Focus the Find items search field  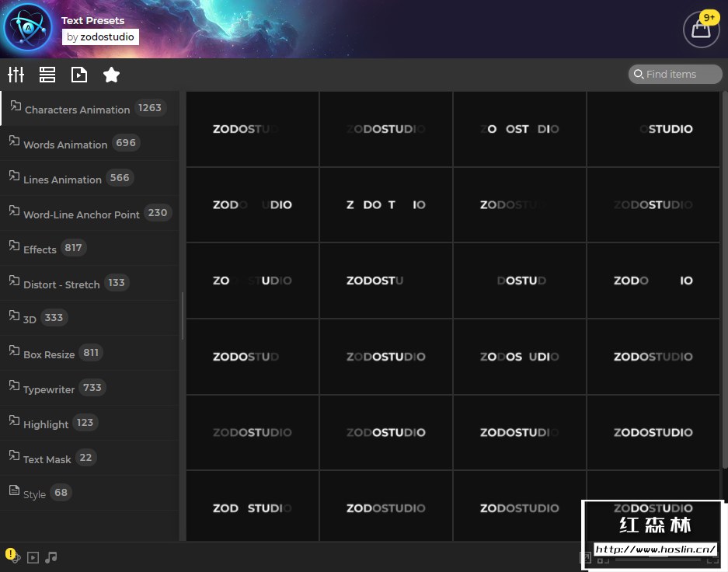pyautogui.click(x=675, y=75)
